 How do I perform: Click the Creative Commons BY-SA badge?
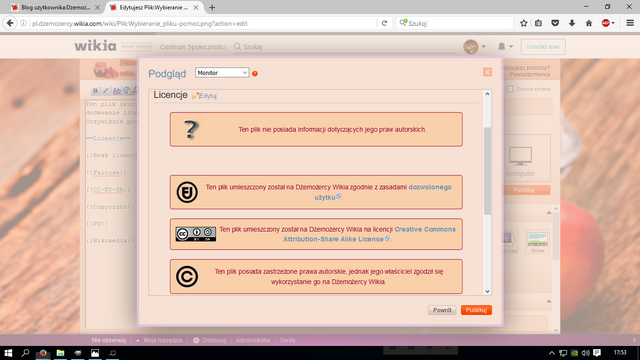[x=196, y=234]
